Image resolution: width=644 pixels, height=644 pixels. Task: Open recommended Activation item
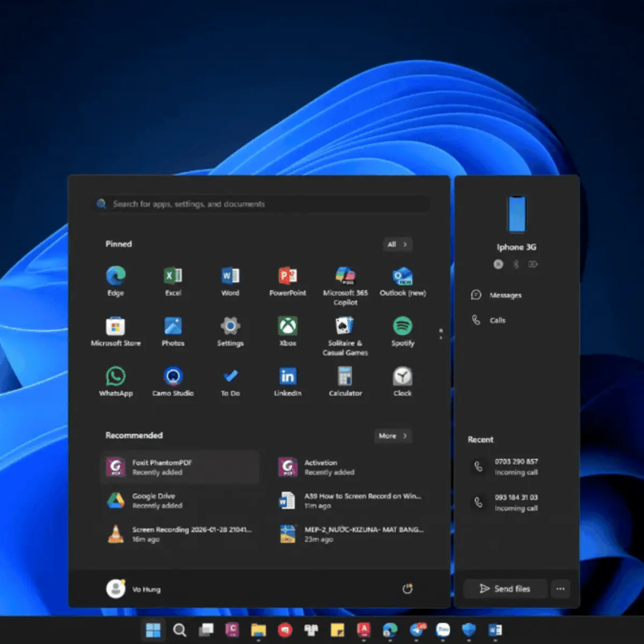coord(352,467)
